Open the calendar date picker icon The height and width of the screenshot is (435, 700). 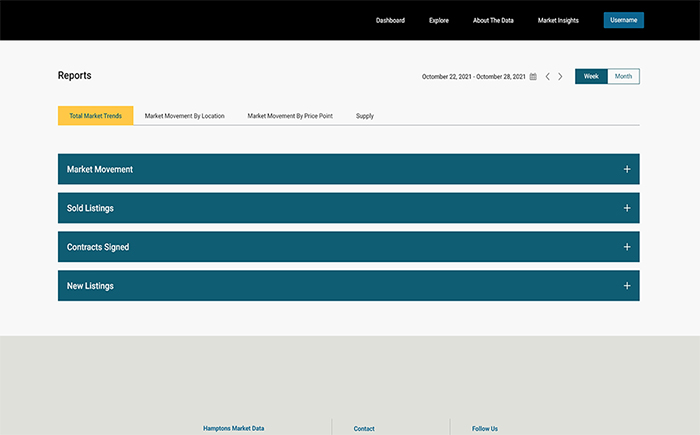533,76
